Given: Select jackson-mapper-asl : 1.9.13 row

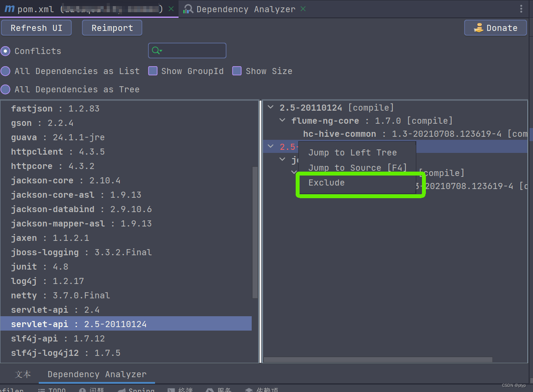Looking at the screenshot, I should 126,223.
